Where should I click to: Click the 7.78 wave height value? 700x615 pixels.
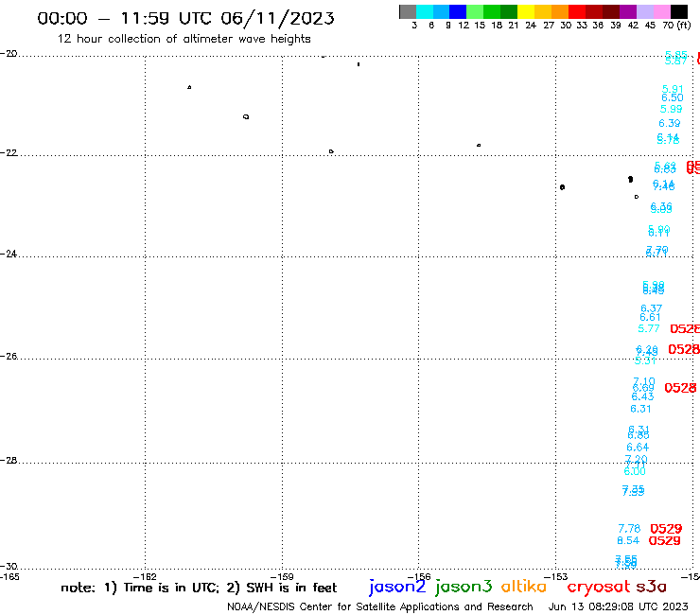point(629,529)
